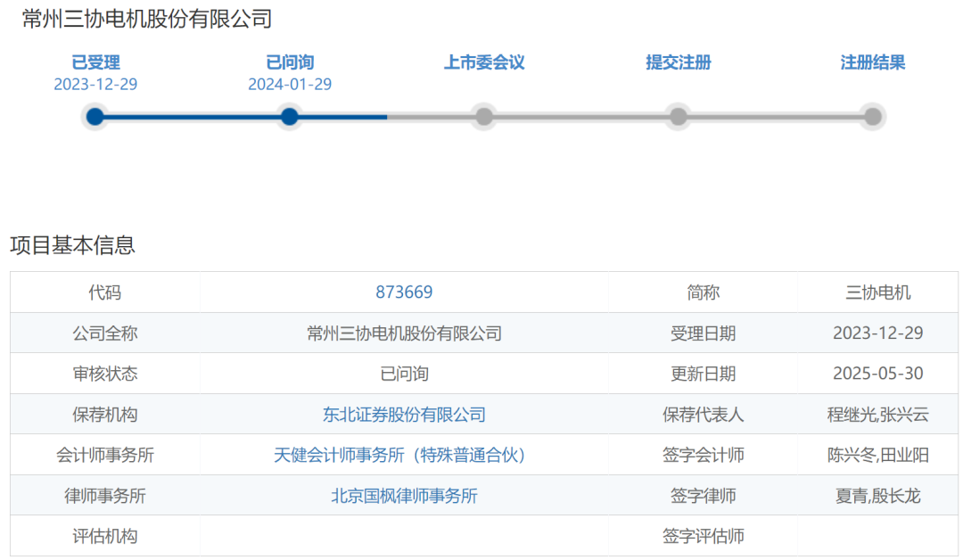Open 东北证券股份有限公司 sponsor link
Image resolution: width=963 pixels, height=560 pixels.
pos(404,415)
